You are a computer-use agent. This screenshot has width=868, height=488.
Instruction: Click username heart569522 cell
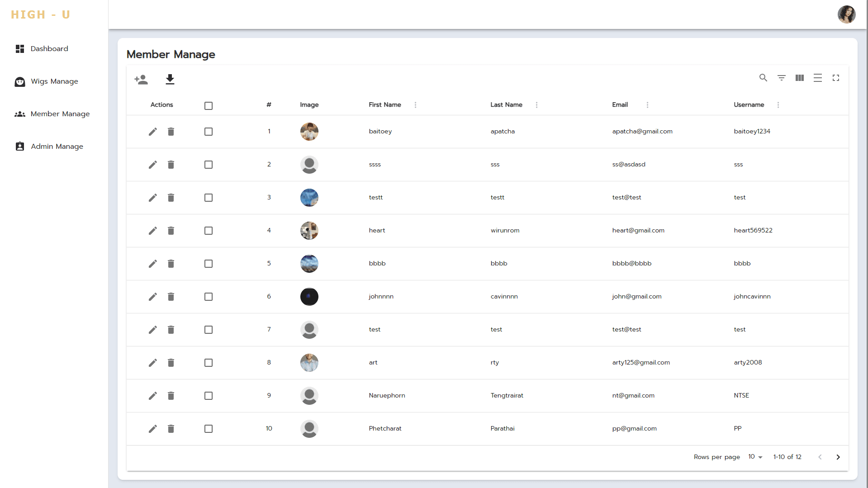pos(753,231)
